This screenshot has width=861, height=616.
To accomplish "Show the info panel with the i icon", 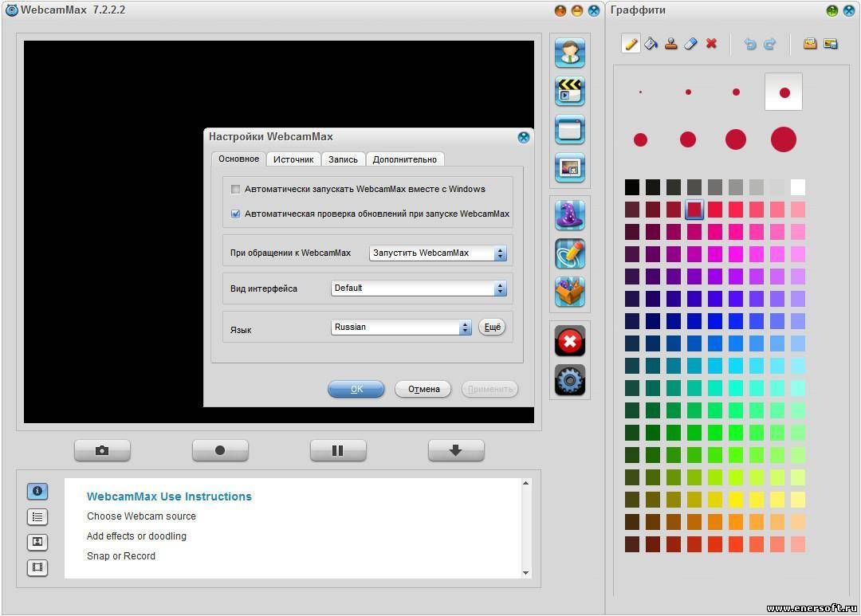I will click(37, 491).
